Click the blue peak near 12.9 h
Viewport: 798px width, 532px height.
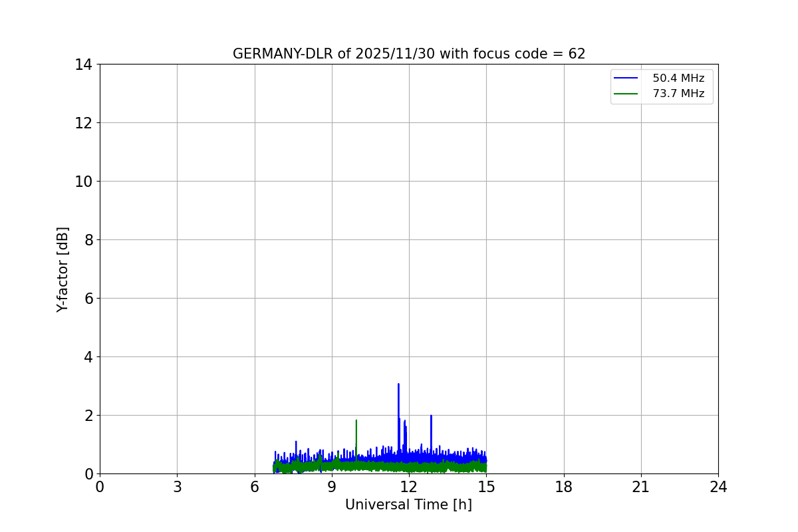(x=431, y=416)
